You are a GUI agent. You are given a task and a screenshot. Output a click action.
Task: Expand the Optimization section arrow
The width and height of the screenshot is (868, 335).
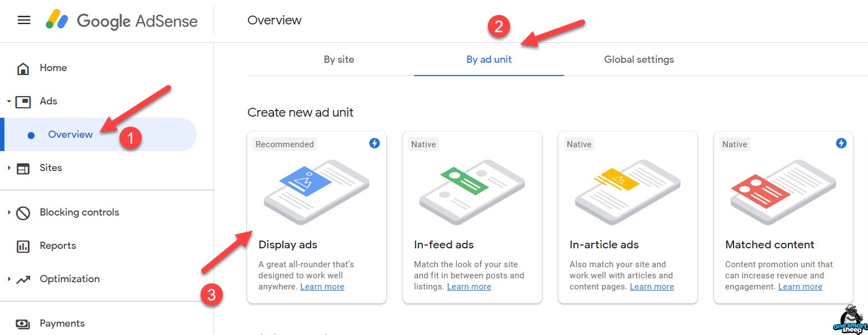pyautogui.click(x=9, y=279)
